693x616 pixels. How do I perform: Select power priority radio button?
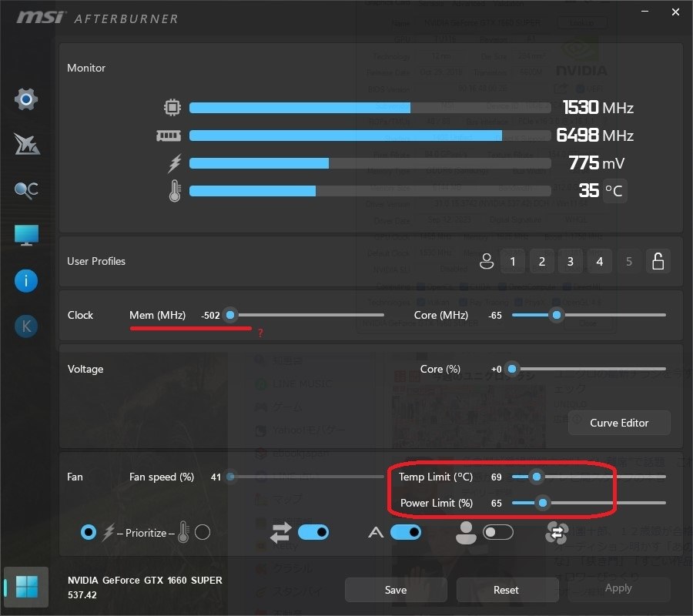point(89,533)
